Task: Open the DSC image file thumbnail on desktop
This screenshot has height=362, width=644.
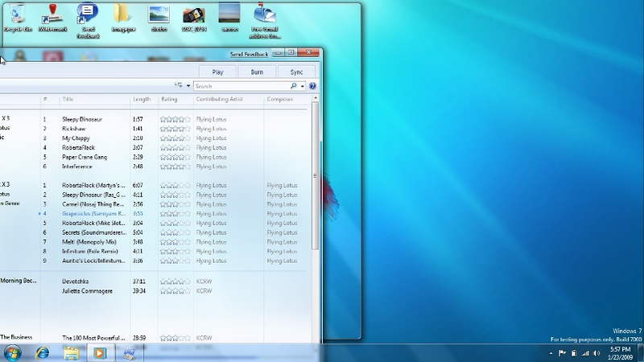Action: [x=194, y=19]
